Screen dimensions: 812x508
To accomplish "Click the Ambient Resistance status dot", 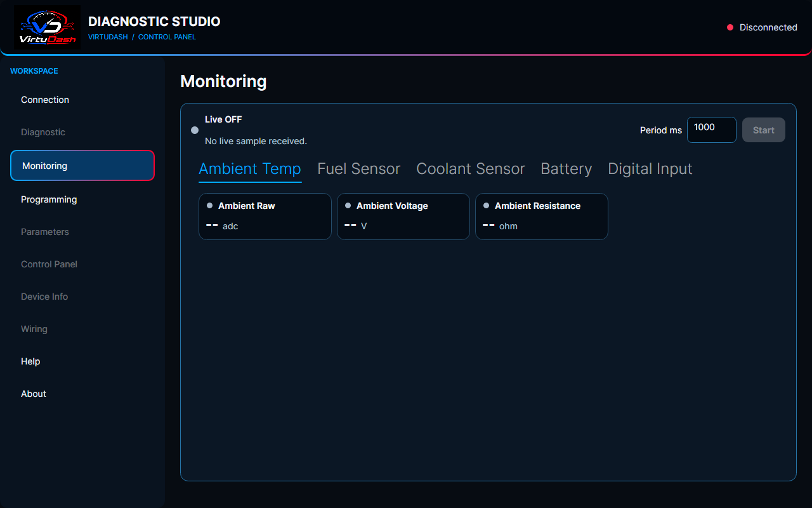I will click(x=486, y=206).
